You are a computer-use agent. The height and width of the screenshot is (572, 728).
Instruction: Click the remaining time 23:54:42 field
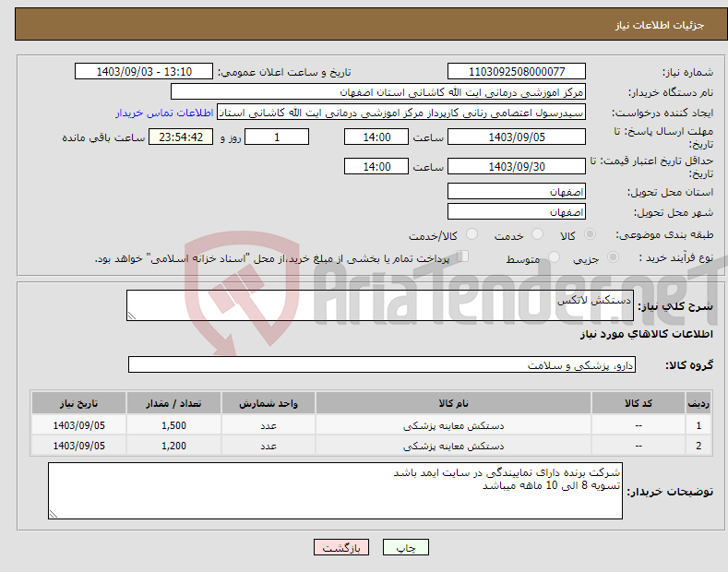coord(181,137)
